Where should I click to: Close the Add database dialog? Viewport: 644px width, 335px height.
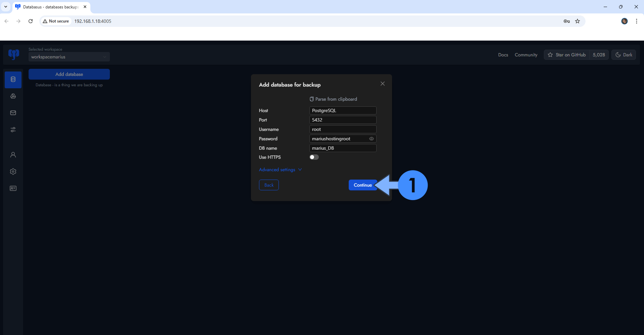[382, 84]
